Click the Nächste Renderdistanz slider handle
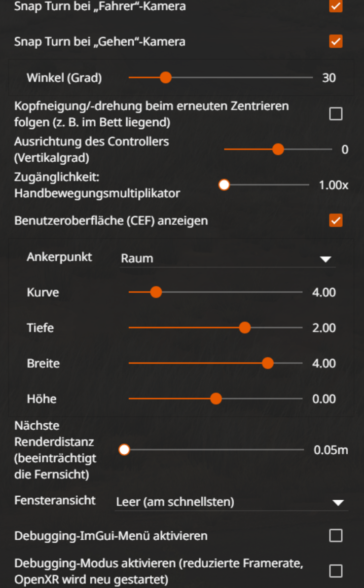 (124, 450)
